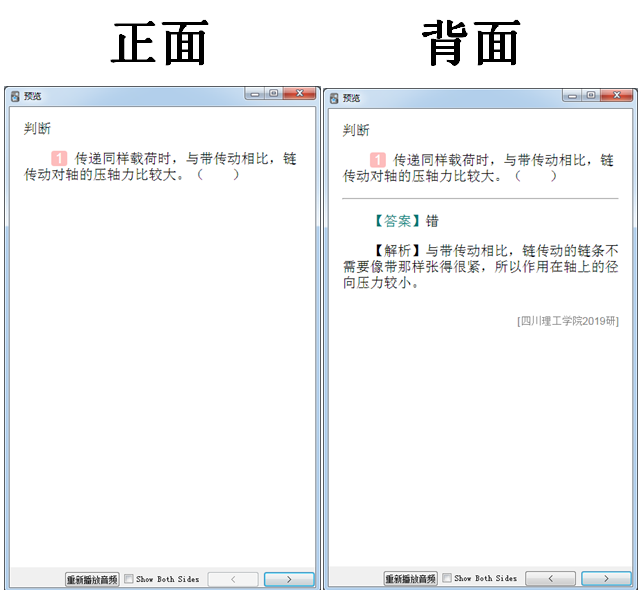This screenshot has height=590, width=644.
Task: Click the question text in the left window
Action: (x=160, y=167)
